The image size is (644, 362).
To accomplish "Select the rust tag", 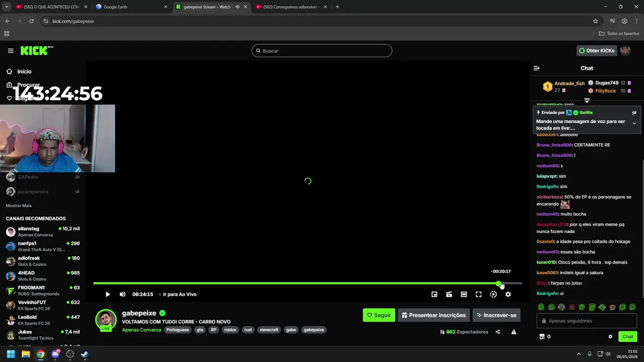I will (x=248, y=330).
